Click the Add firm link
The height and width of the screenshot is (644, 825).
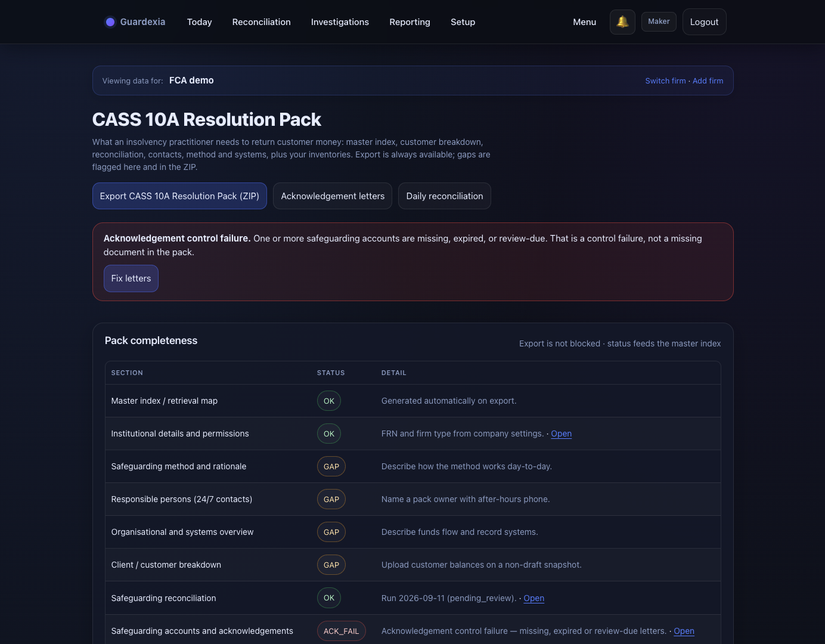(x=708, y=81)
